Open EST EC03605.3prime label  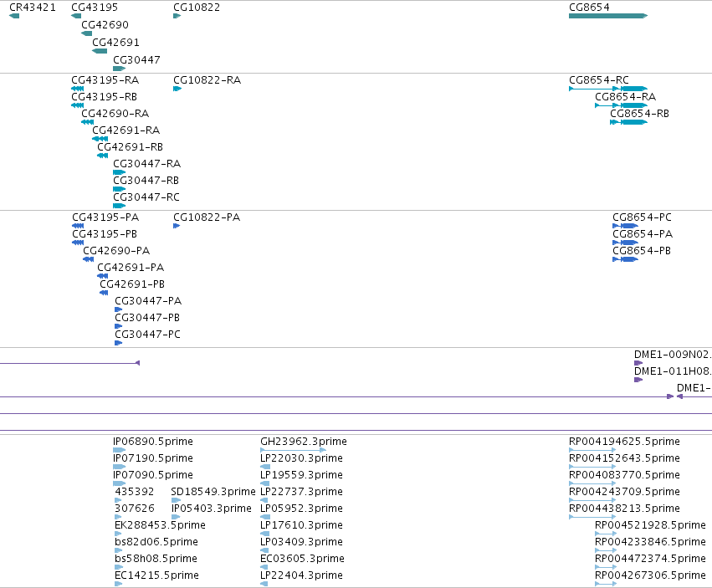coord(302,559)
